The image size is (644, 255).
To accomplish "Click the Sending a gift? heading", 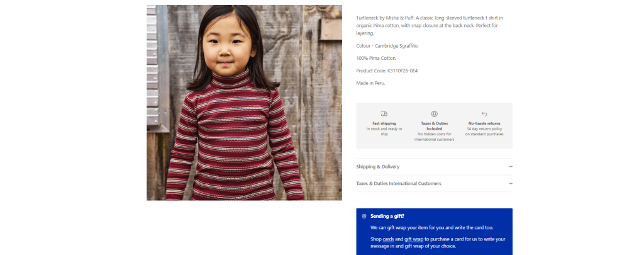I will pos(387,216).
